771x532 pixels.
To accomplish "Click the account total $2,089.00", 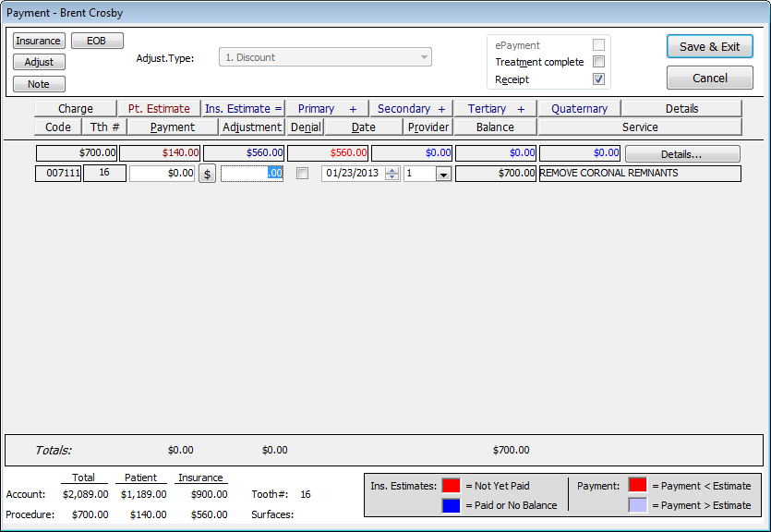I will click(x=86, y=494).
